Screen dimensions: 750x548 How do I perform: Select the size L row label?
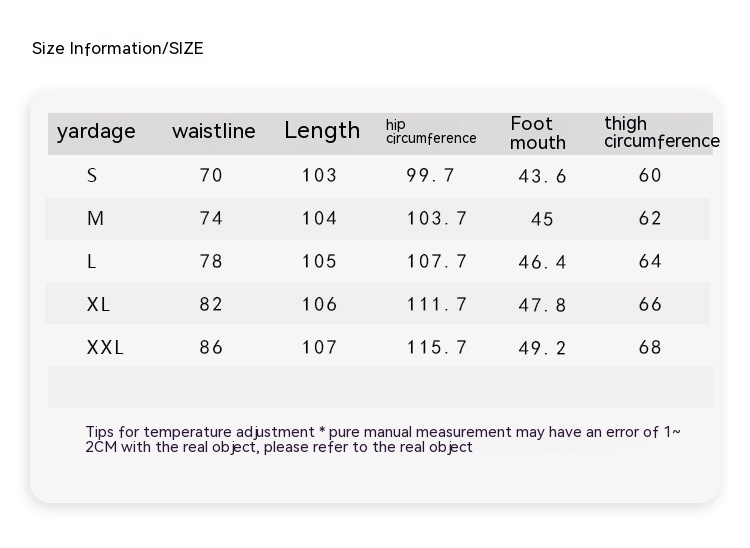[92, 261]
